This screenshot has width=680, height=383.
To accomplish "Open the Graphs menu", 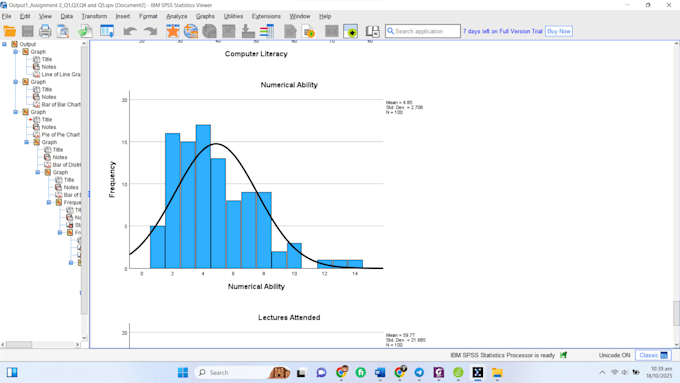I will pyautogui.click(x=205, y=16).
